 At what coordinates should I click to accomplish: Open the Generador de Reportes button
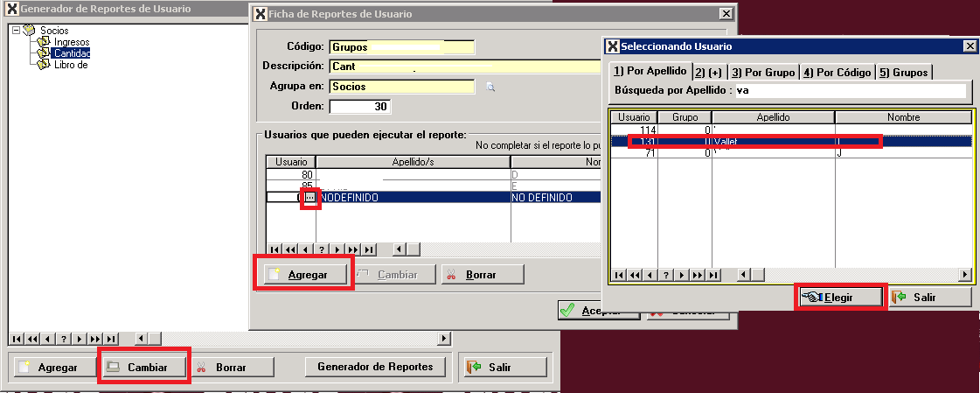(x=375, y=367)
